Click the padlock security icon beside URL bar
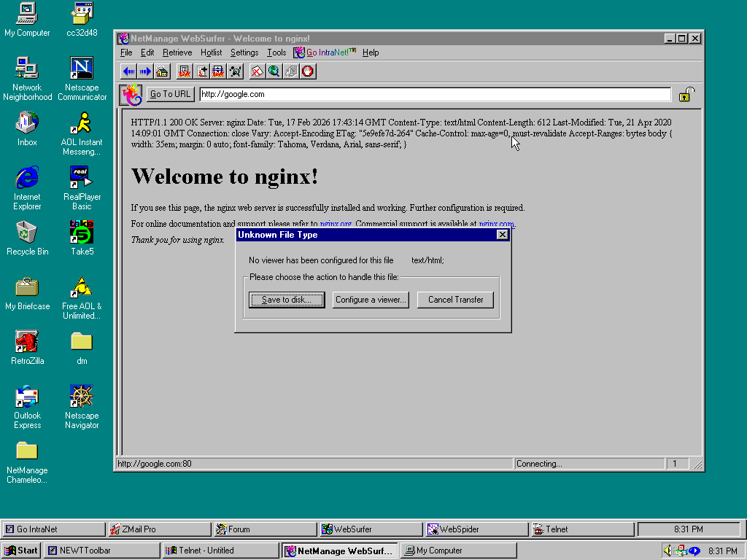This screenshot has width=747, height=560. pos(686,94)
